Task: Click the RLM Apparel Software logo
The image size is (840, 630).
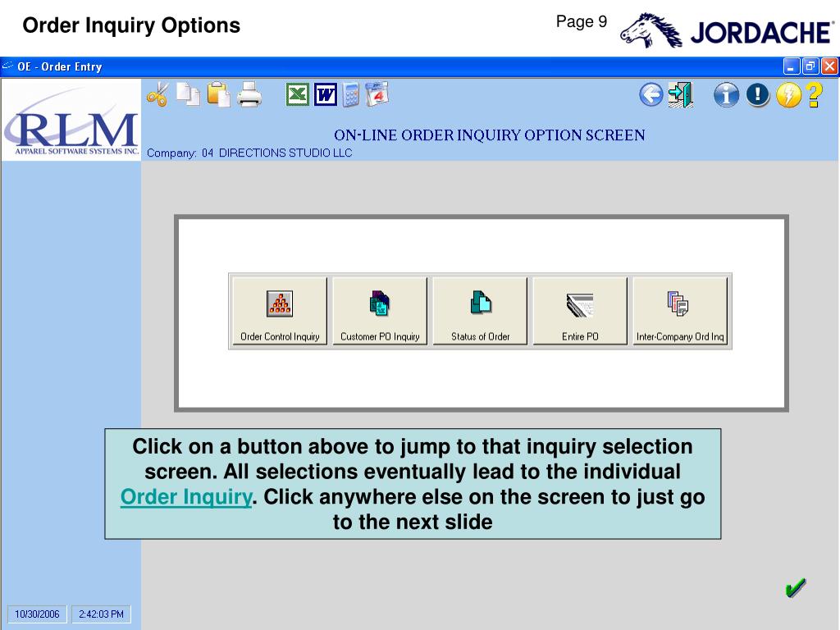Action: (x=71, y=120)
